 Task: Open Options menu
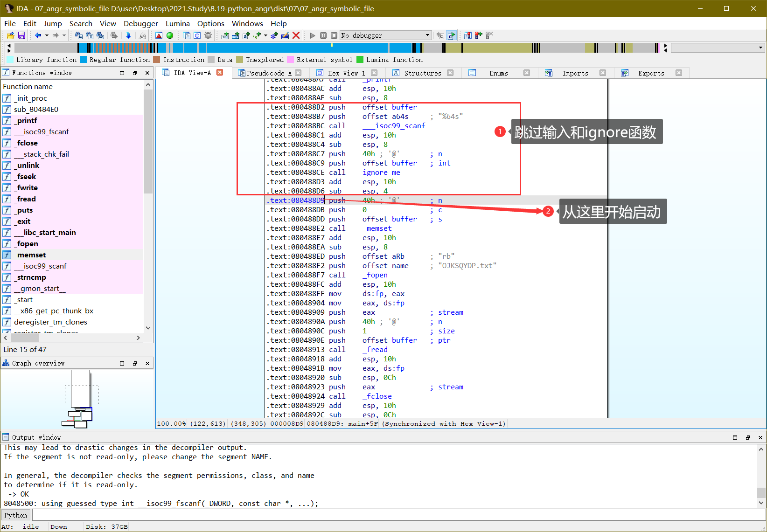(x=211, y=23)
